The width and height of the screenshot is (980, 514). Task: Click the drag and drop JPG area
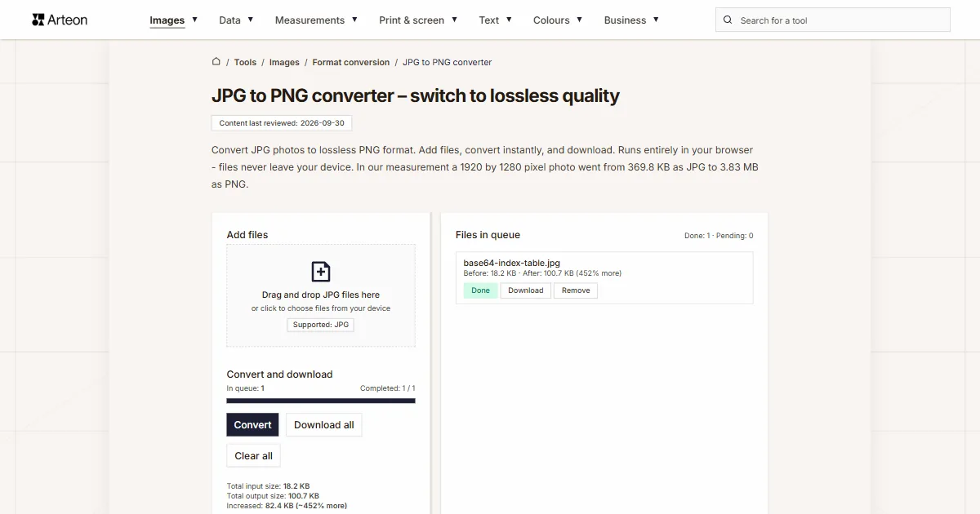[321, 295]
